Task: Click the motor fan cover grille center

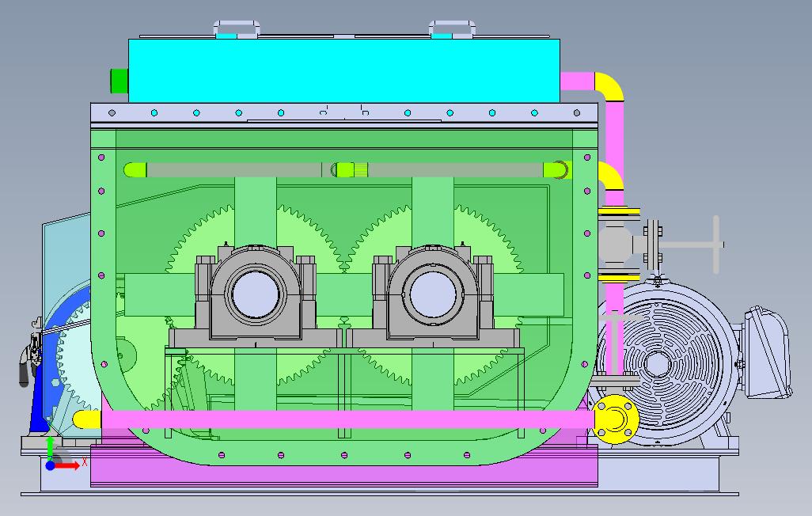Action: (x=658, y=364)
